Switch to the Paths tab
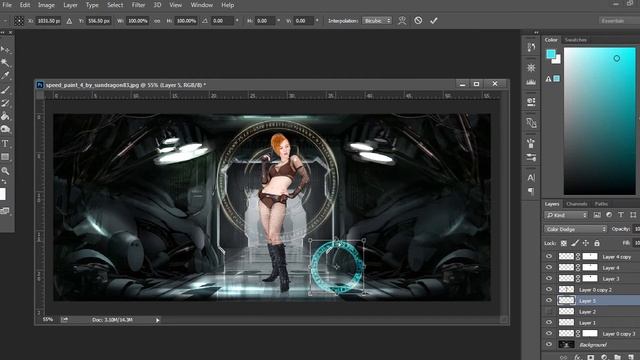This screenshot has width=640, height=360. [x=601, y=204]
